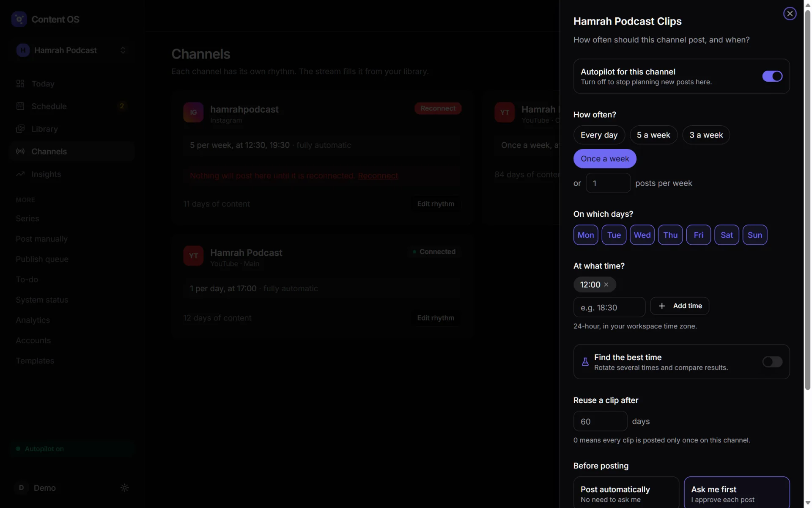812x508 pixels.
Task: Toggle the Wed day chip
Action: point(642,235)
